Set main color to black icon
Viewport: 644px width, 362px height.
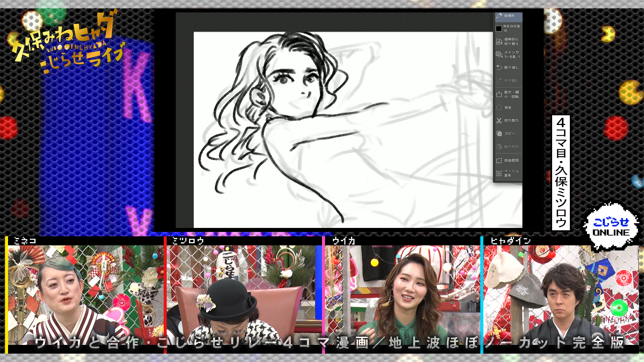click(499, 54)
